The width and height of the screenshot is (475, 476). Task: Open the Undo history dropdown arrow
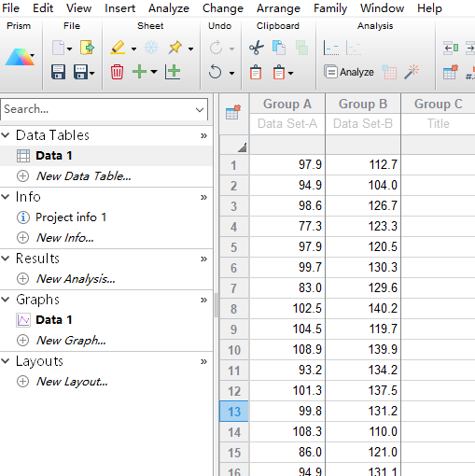point(231,74)
